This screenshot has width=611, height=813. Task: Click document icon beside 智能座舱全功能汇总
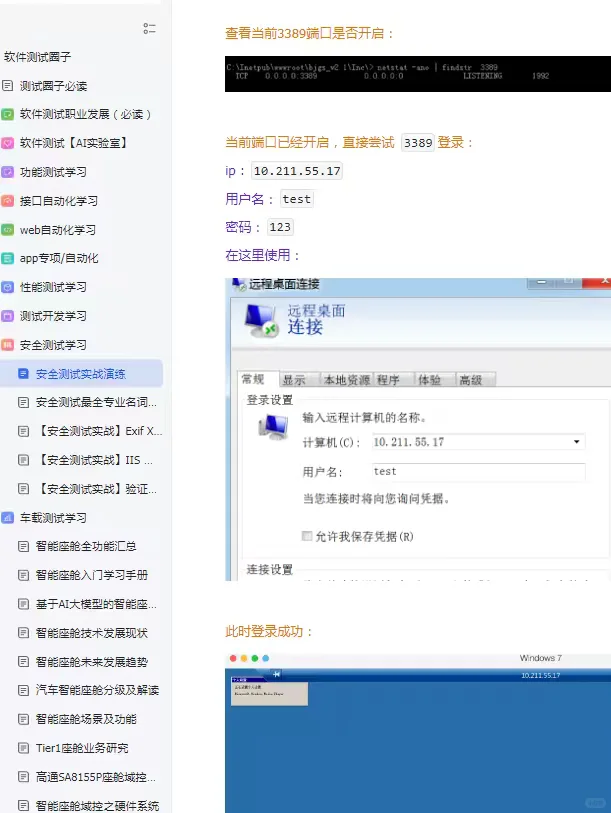click(23, 546)
